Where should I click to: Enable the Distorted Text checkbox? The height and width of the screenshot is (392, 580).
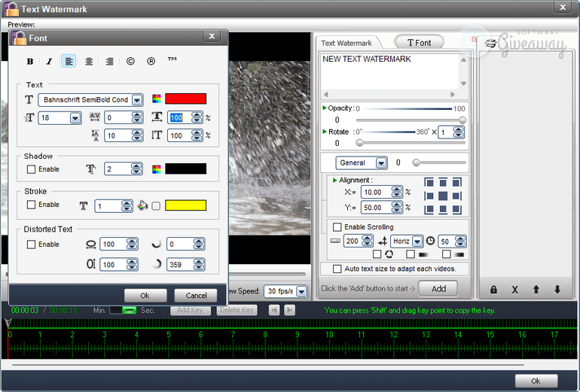32,245
